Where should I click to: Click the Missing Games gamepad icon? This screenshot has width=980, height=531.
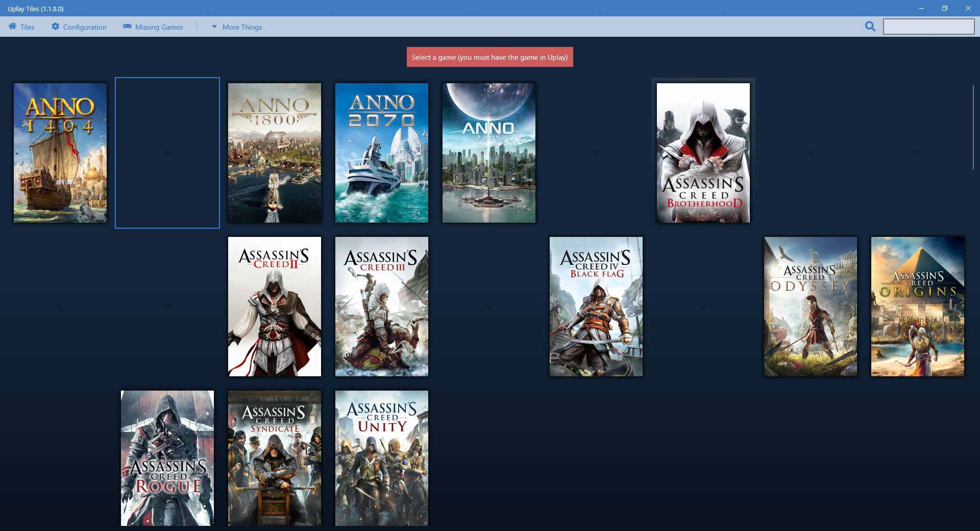click(127, 27)
